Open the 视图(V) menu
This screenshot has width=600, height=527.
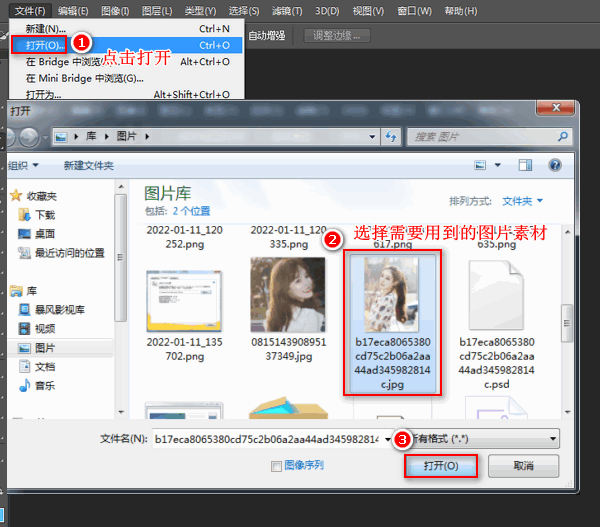[x=368, y=11]
